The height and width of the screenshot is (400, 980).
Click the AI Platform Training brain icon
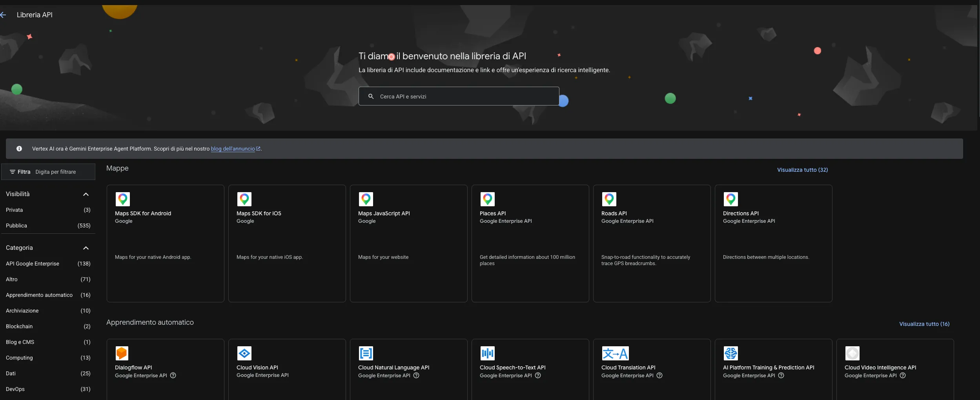[731, 353]
